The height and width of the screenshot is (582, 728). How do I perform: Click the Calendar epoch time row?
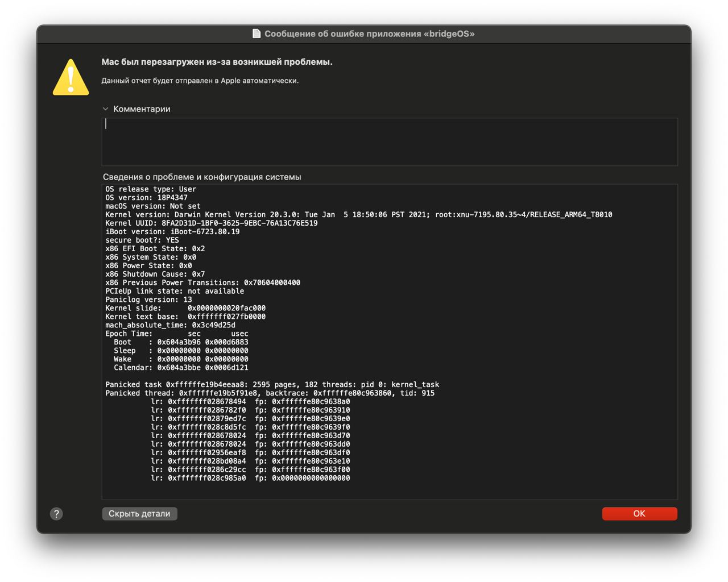181,368
